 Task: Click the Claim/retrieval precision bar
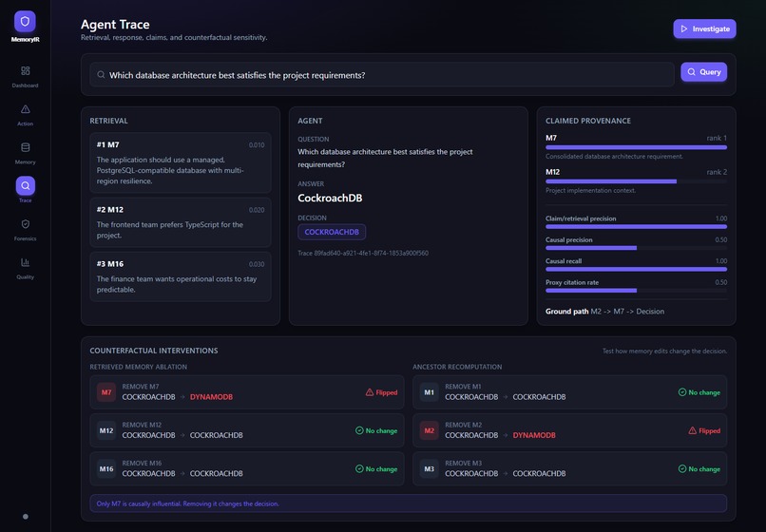click(x=636, y=227)
